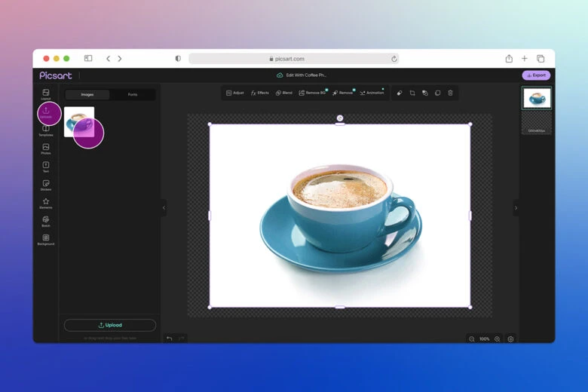
Task: Collapse the left panel with the chevron
Action: (x=164, y=208)
